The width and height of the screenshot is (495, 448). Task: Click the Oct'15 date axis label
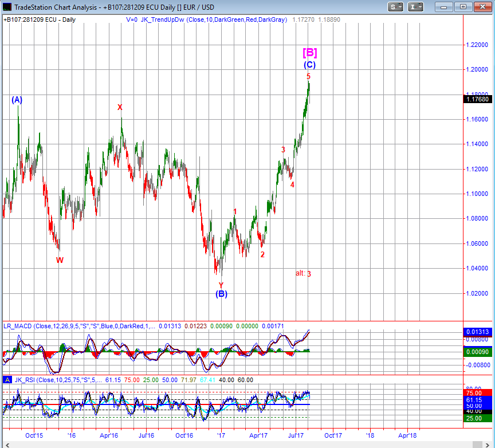(x=34, y=436)
